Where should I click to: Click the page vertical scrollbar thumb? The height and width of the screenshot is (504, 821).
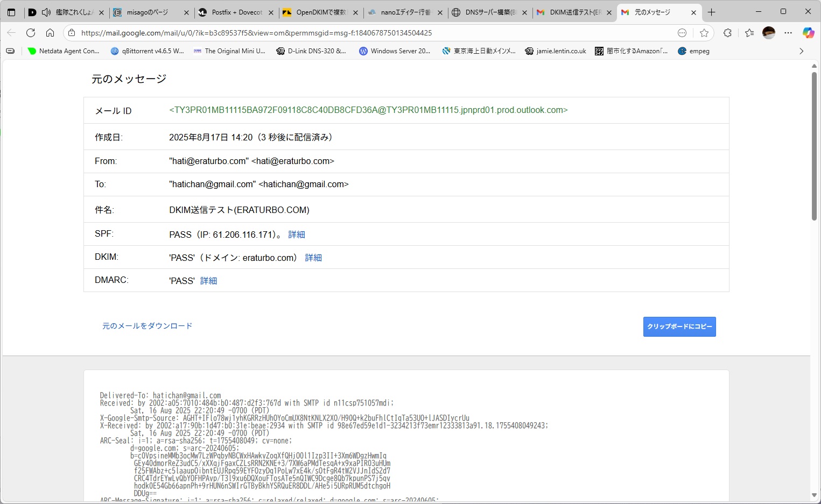[814, 145]
